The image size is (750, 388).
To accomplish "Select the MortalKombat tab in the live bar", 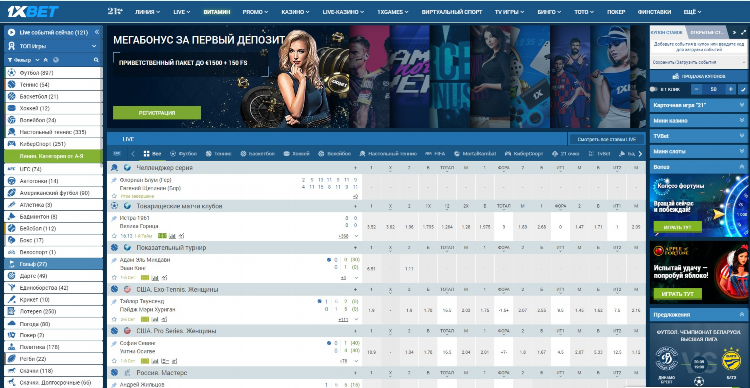I will coord(475,154).
